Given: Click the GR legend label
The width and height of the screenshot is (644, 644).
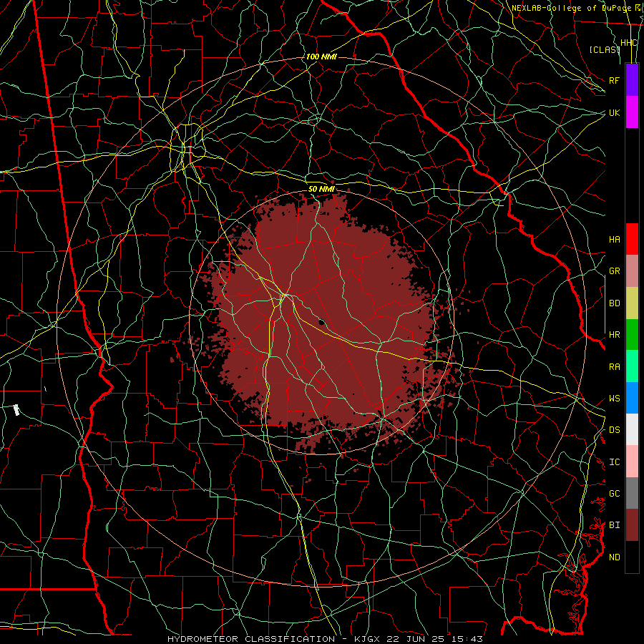Looking at the screenshot, I should (614, 271).
